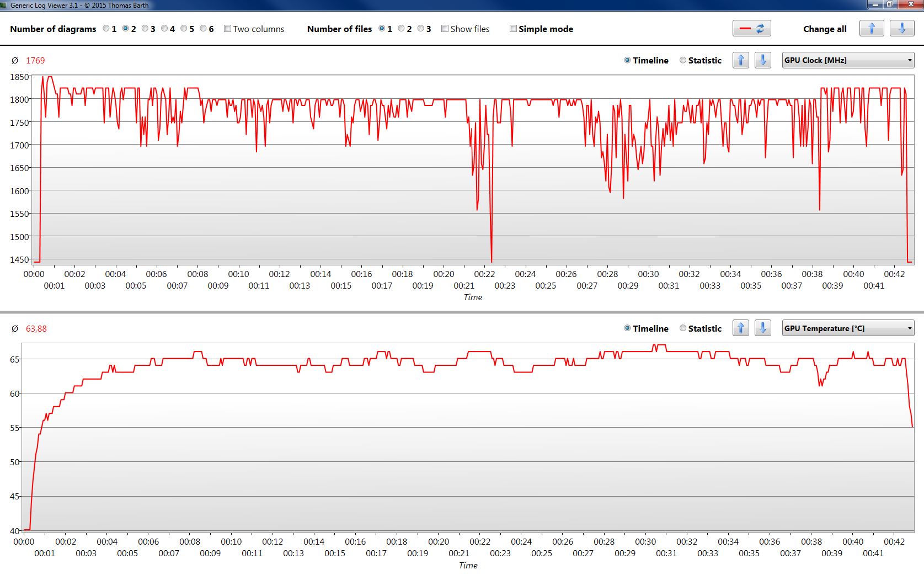This screenshot has width=924, height=575.
Task: Move GPU Temperature diagram up
Action: click(x=741, y=328)
